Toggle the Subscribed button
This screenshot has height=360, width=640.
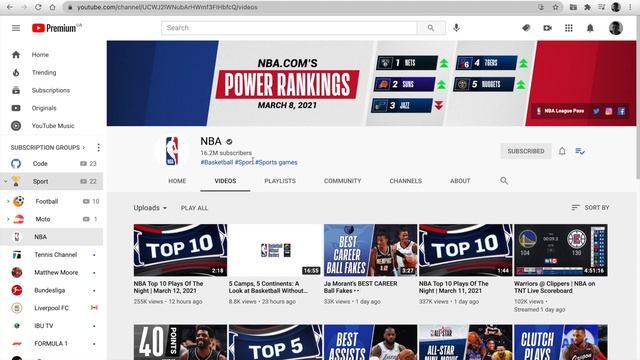click(x=526, y=151)
